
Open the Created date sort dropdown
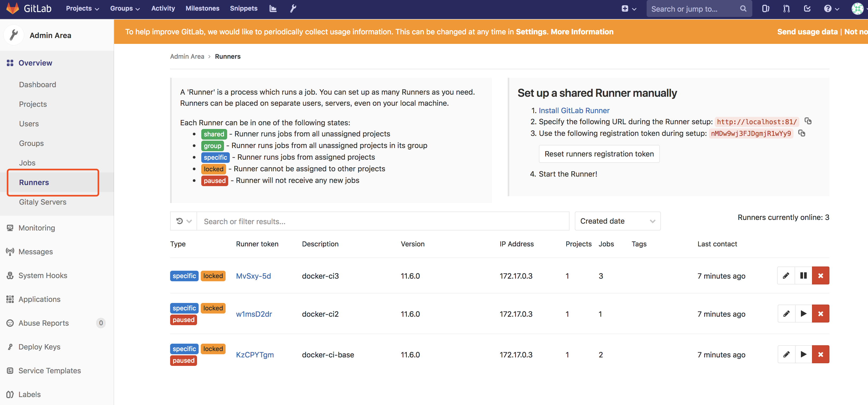(617, 221)
